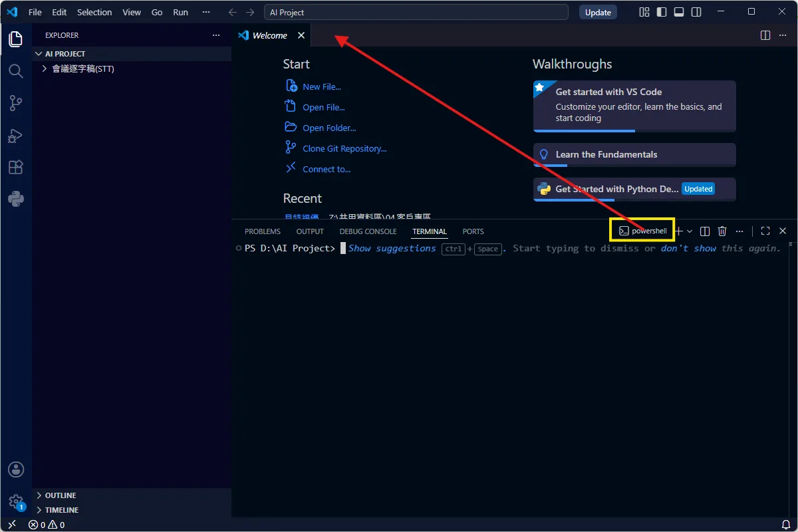Open Learn the Fundamentals walkthrough
Image resolution: width=798 pixels, height=532 pixels.
[x=634, y=154]
